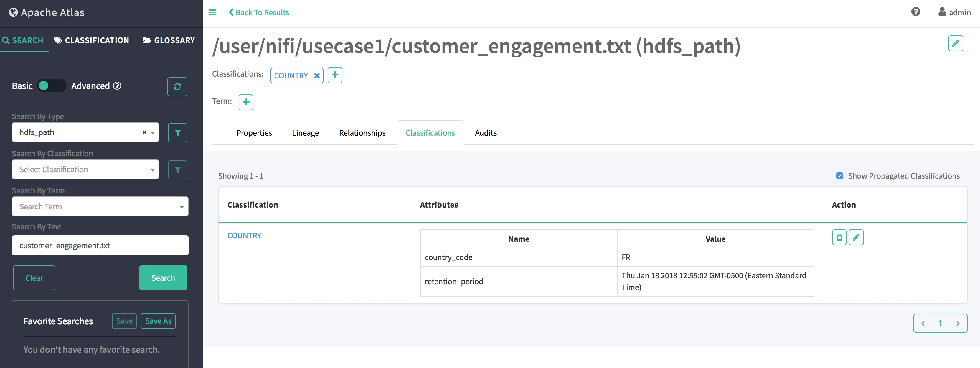Open the Audits tab
Screen dimensions: 980x368
(x=486, y=133)
